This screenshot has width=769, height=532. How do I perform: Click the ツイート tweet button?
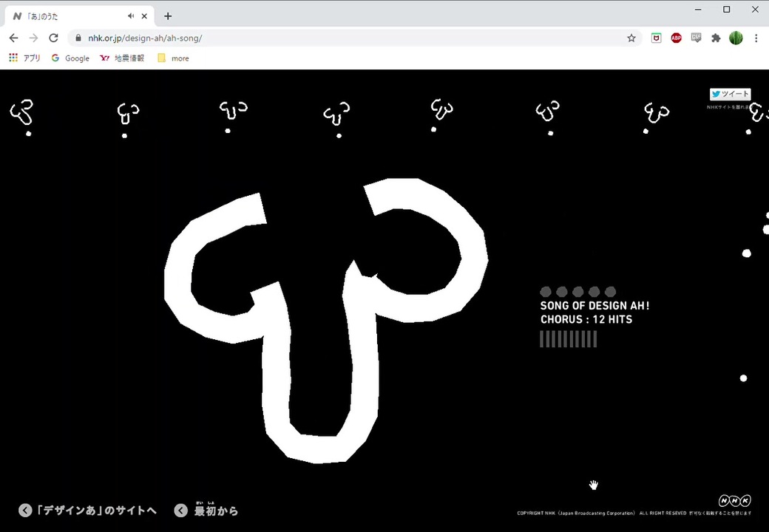[731, 94]
